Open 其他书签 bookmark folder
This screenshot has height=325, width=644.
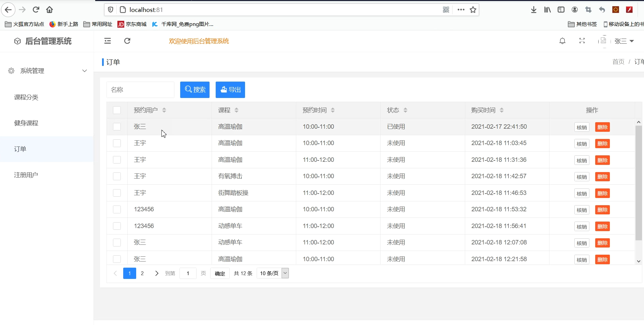(x=583, y=24)
